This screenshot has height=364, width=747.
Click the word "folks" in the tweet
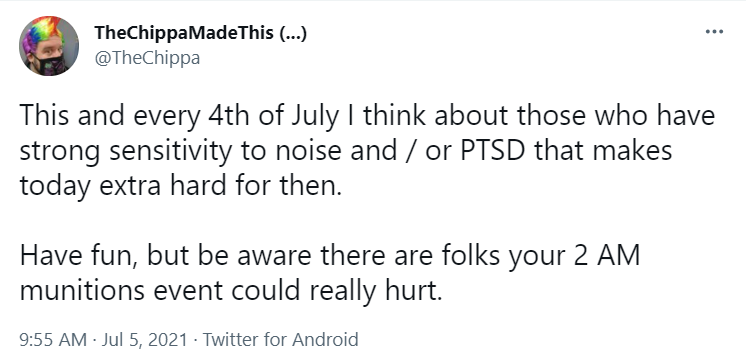coord(470,255)
